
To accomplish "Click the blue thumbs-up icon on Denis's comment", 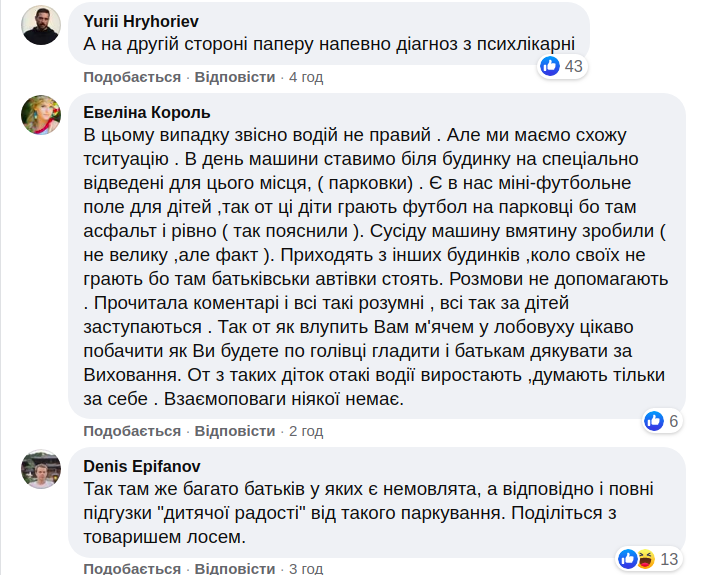I will coord(628,558).
